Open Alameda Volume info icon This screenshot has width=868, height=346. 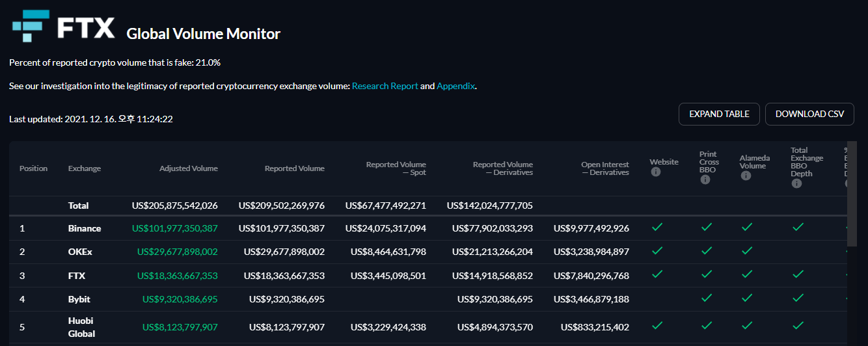pyautogui.click(x=746, y=176)
